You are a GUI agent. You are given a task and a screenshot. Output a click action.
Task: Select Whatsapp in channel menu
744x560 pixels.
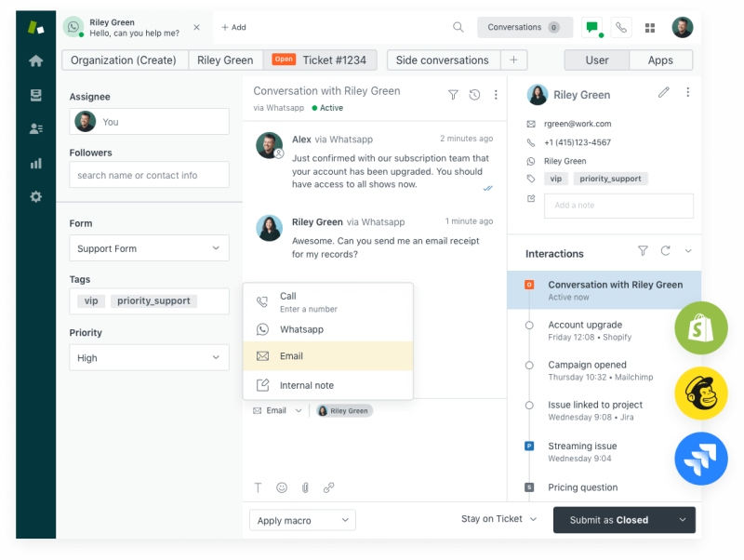point(328,329)
